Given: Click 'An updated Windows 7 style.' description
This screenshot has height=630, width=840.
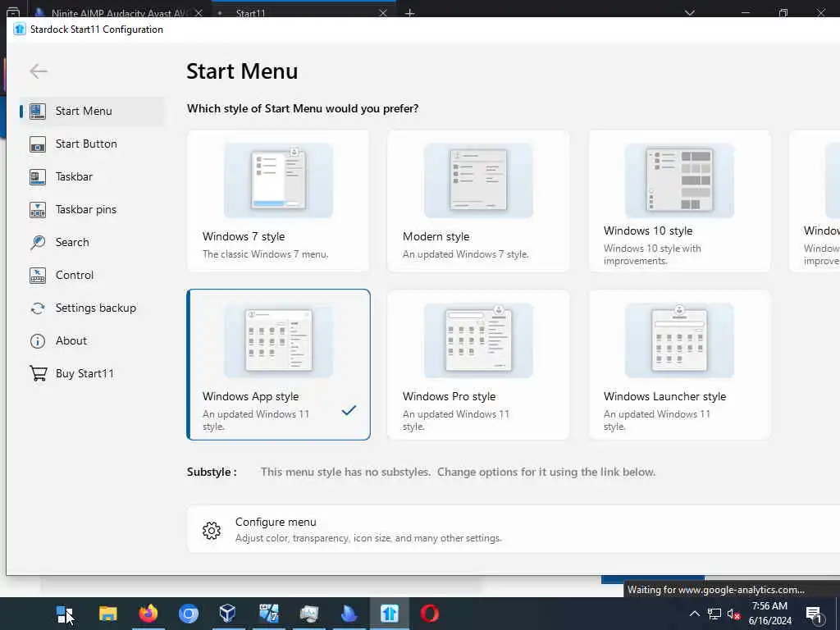Looking at the screenshot, I should coord(466,254).
